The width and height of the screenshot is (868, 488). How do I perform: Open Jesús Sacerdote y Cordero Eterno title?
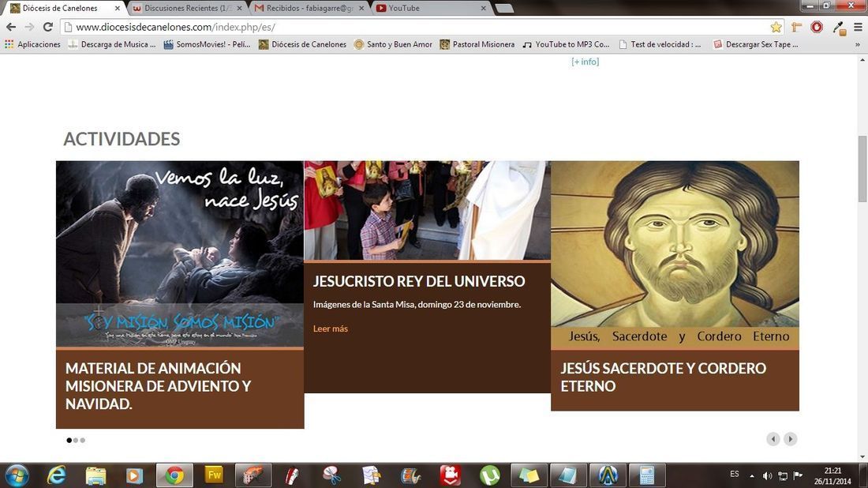coord(663,377)
